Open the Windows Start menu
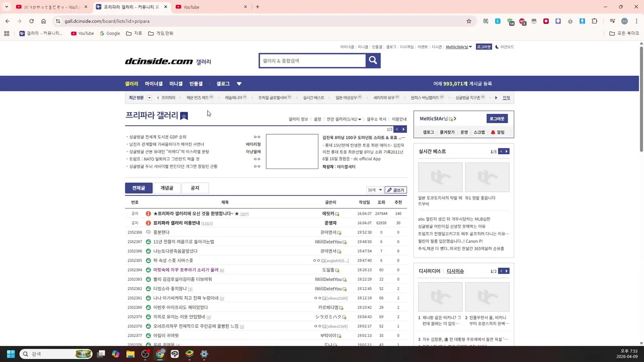This screenshot has height=362, width=644. 11,354
